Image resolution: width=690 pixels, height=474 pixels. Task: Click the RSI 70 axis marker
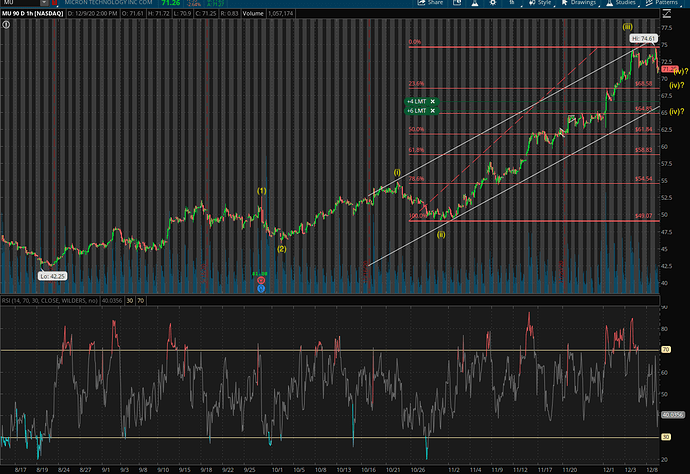coord(666,349)
